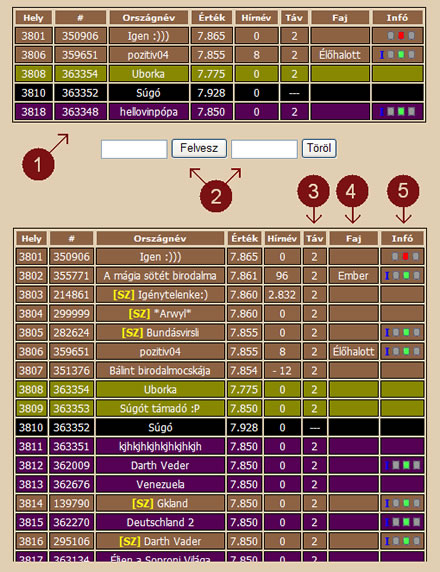Click green status icon in [SZ] Gkland row
The height and width of the screenshot is (572, 440).
[x=406, y=503]
